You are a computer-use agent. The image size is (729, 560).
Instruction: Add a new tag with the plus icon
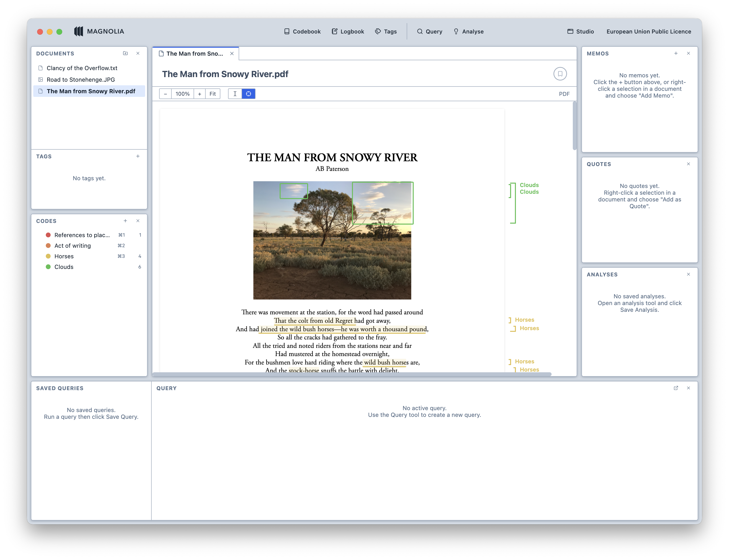[138, 156]
